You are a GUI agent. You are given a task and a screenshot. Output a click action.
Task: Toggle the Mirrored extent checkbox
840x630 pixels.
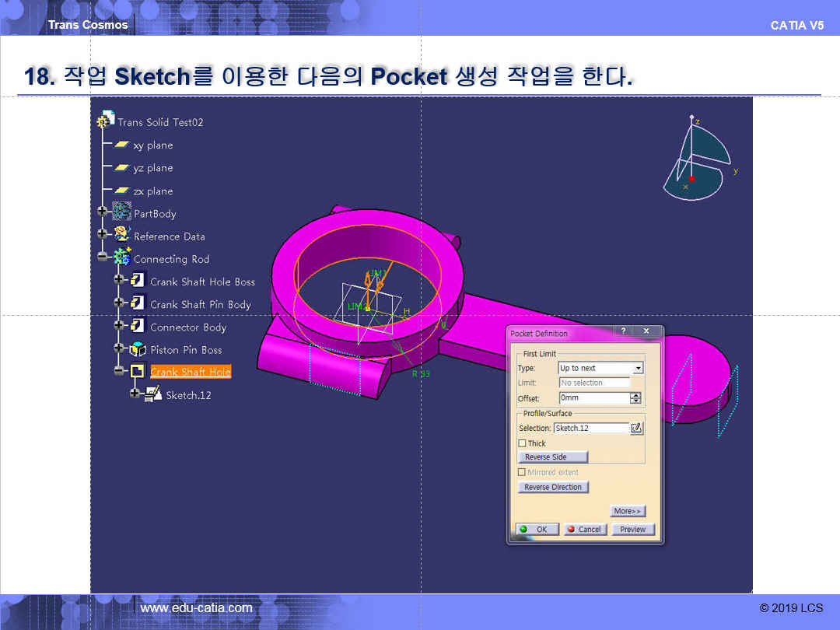pyautogui.click(x=523, y=472)
